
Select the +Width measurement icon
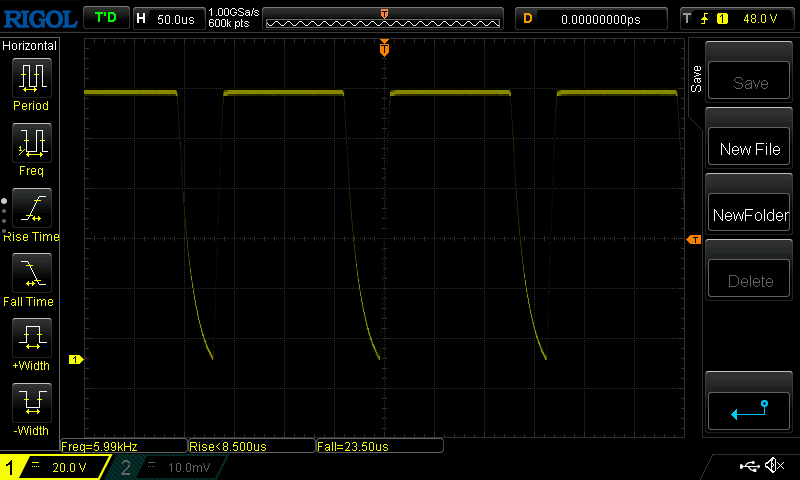pyautogui.click(x=30, y=338)
